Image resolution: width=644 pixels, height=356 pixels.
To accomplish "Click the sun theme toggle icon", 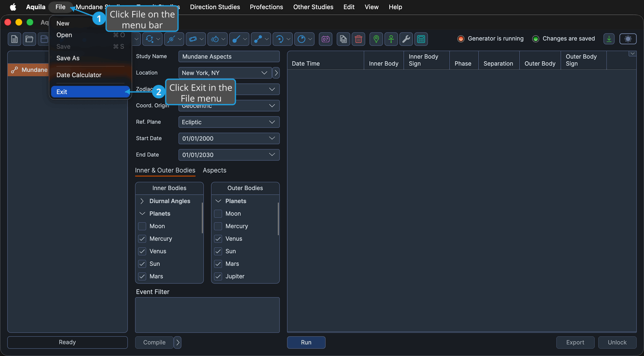I will point(628,39).
